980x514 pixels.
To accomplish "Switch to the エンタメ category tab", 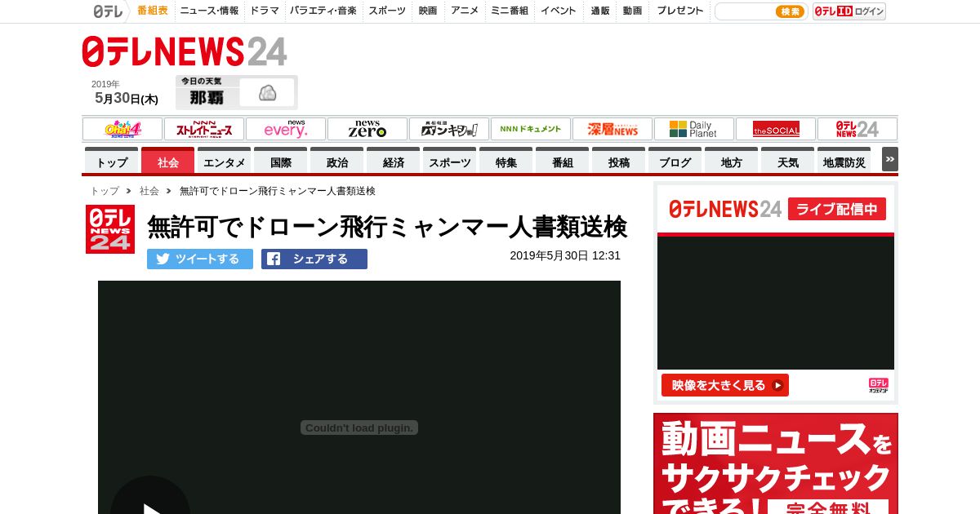I will [225, 162].
